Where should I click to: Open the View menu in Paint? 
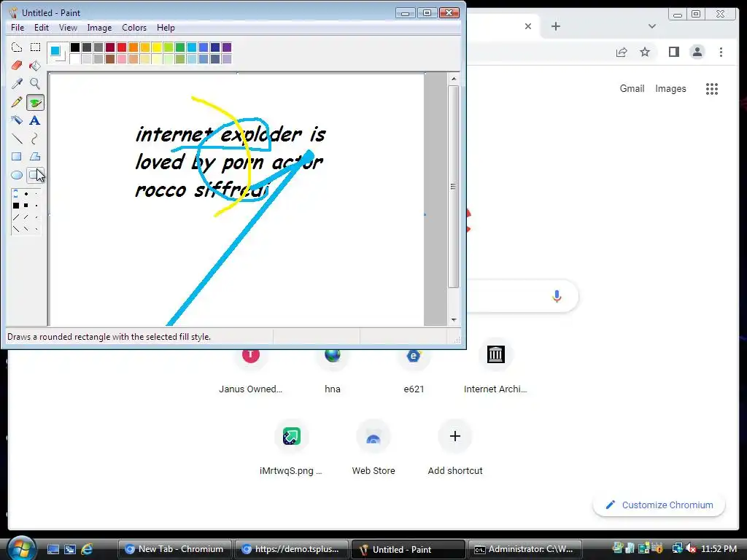tap(68, 28)
